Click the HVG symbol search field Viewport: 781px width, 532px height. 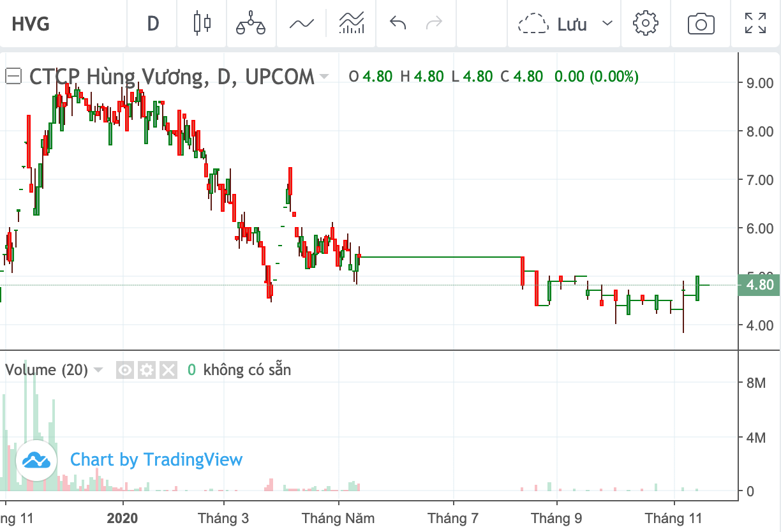coord(63,24)
